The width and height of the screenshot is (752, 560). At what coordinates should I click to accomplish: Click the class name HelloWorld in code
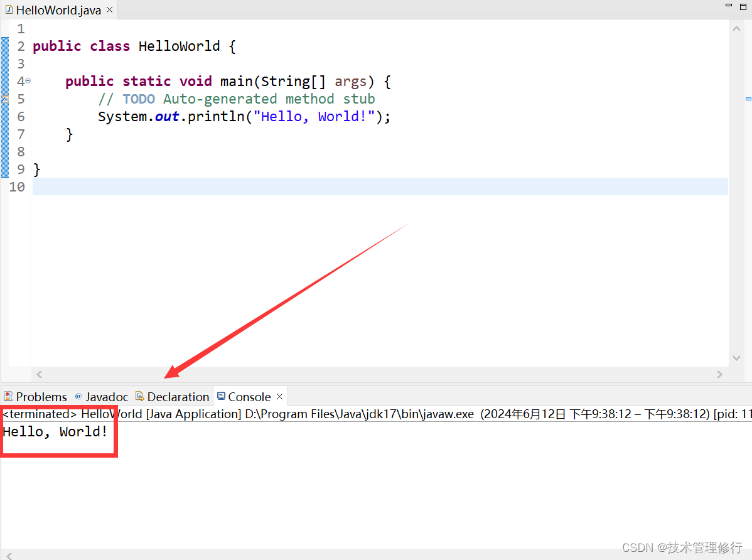pyautogui.click(x=180, y=46)
